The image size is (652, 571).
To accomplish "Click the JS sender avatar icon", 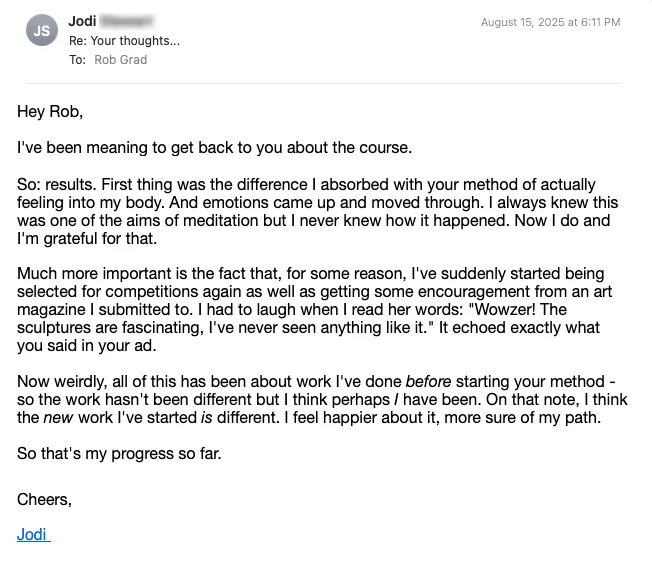I will (42, 30).
